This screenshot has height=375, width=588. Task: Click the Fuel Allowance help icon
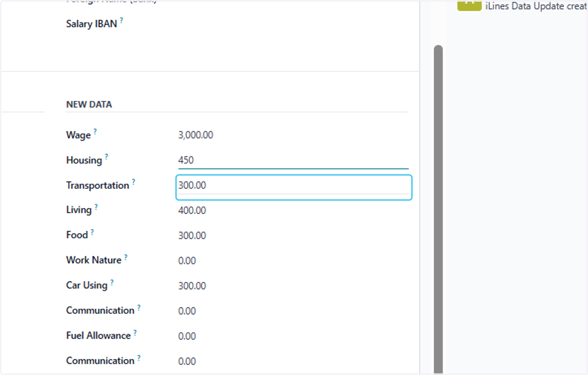point(135,333)
